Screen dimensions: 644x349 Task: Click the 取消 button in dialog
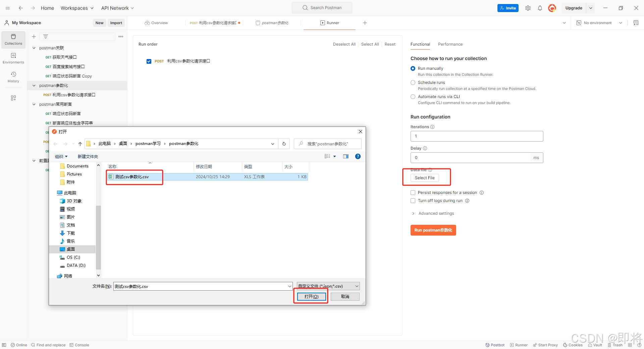[x=345, y=297]
